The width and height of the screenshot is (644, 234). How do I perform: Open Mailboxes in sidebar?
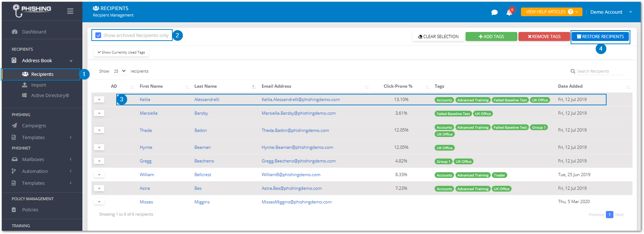click(33, 159)
